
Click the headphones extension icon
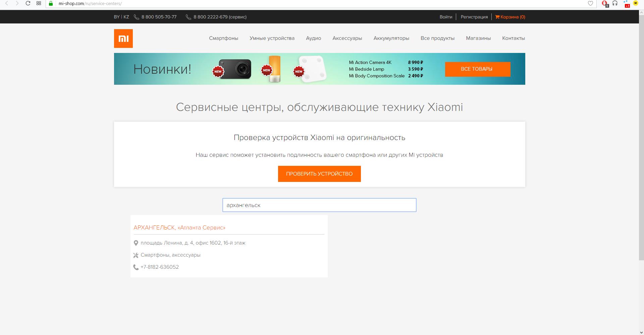click(615, 3)
